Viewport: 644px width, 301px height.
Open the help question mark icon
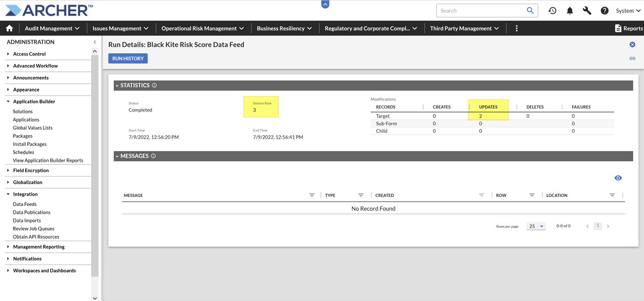click(604, 11)
